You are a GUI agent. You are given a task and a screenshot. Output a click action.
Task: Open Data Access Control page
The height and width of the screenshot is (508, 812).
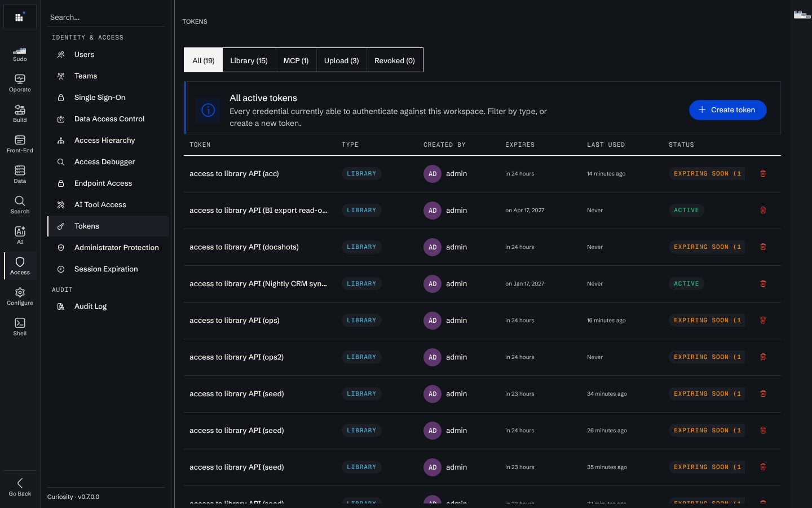pos(108,119)
